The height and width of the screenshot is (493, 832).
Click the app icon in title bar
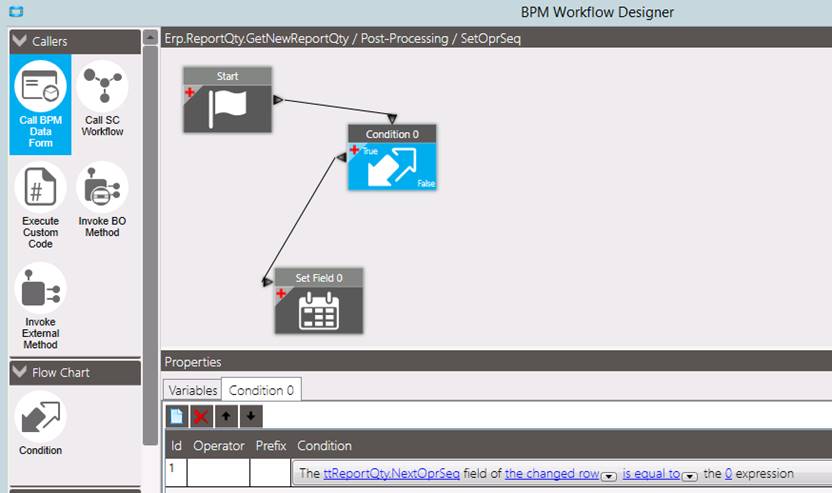pyautogui.click(x=16, y=11)
